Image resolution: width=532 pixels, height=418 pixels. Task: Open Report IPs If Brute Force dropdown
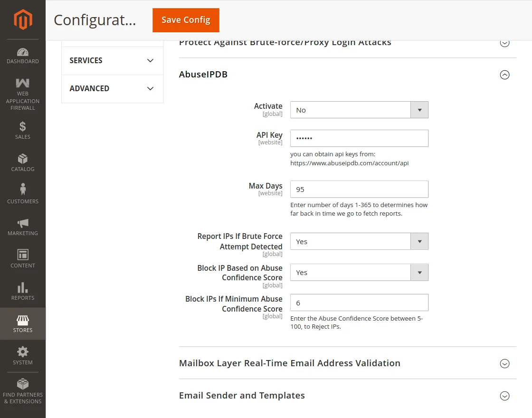point(359,241)
